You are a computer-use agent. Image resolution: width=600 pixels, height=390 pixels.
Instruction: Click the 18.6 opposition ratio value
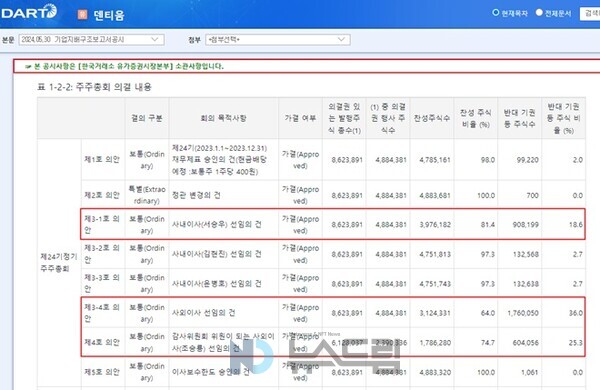tap(576, 225)
